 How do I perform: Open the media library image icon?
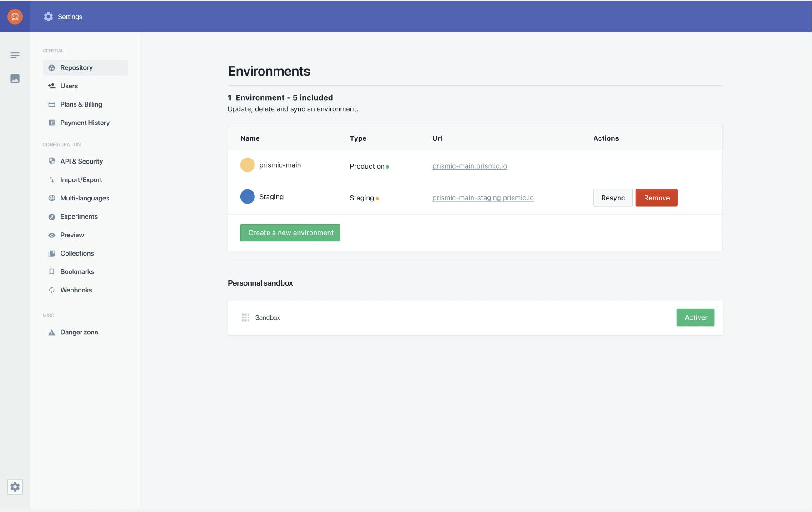pos(15,79)
